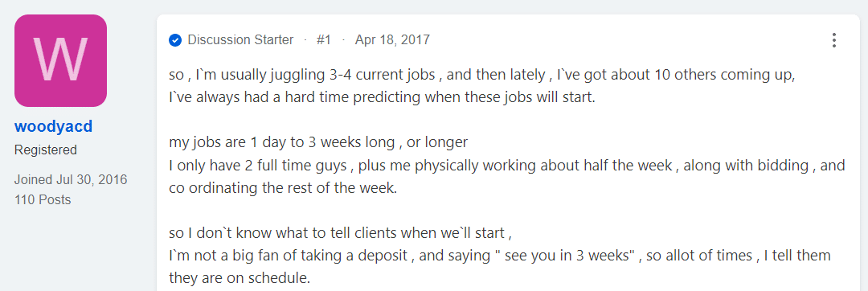This screenshot has width=868, height=291.
Task: Click the "they are on schedule" line
Action: (240, 277)
